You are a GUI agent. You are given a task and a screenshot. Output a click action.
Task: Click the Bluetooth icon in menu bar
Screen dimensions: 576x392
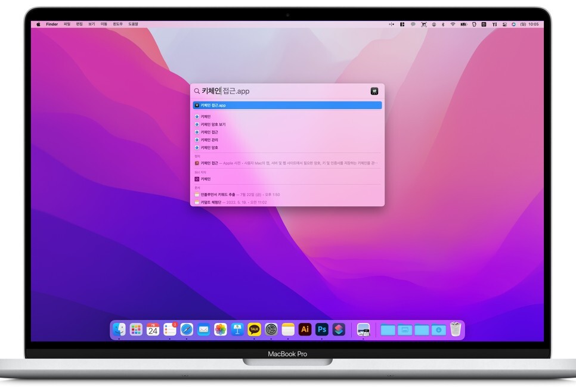click(443, 24)
